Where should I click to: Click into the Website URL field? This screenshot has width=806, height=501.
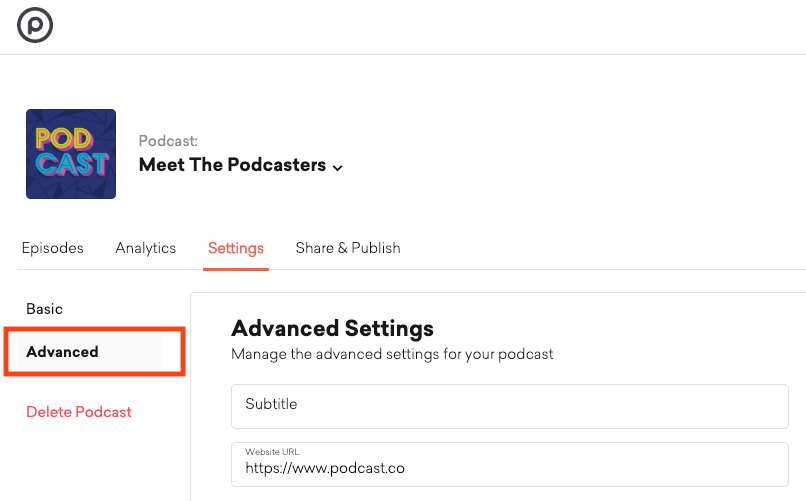pyautogui.click(x=509, y=465)
